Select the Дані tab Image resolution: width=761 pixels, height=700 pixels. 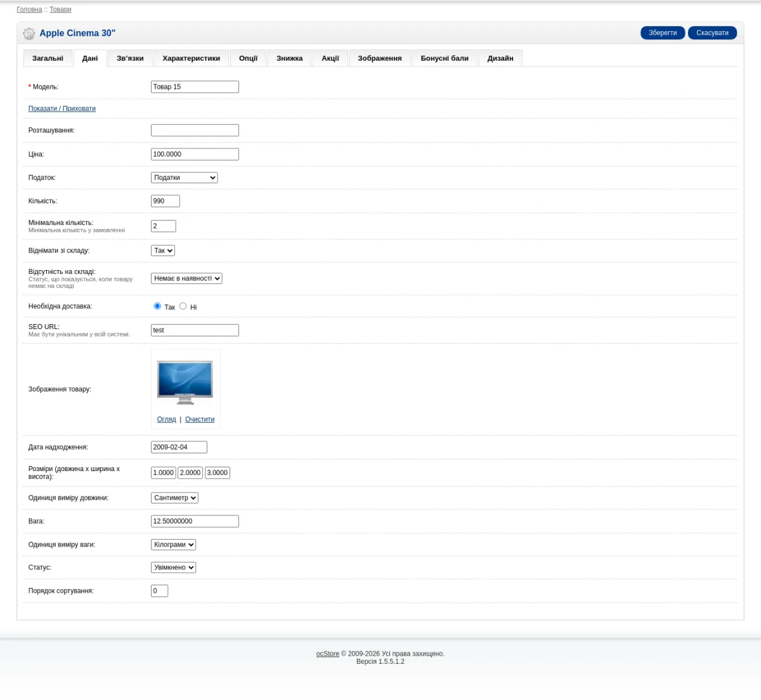coord(90,58)
